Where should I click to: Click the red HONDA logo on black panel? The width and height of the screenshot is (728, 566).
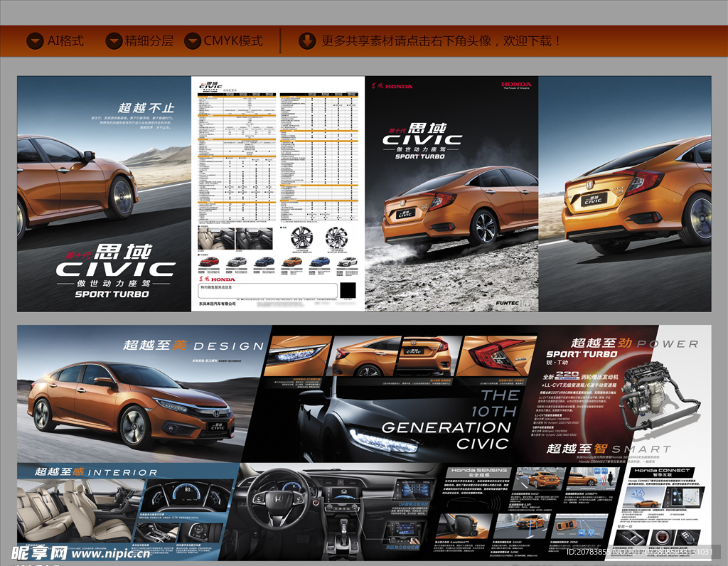coord(516,85)
